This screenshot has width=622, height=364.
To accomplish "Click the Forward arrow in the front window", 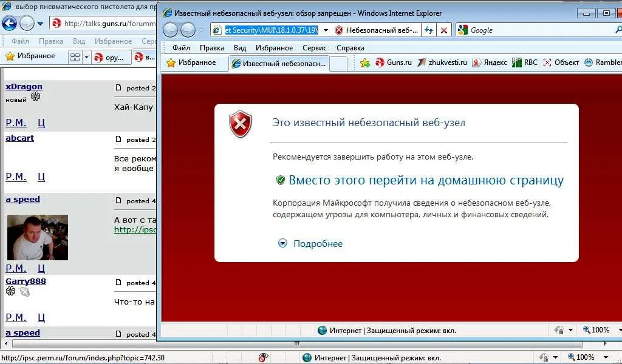I will point(188,30).
